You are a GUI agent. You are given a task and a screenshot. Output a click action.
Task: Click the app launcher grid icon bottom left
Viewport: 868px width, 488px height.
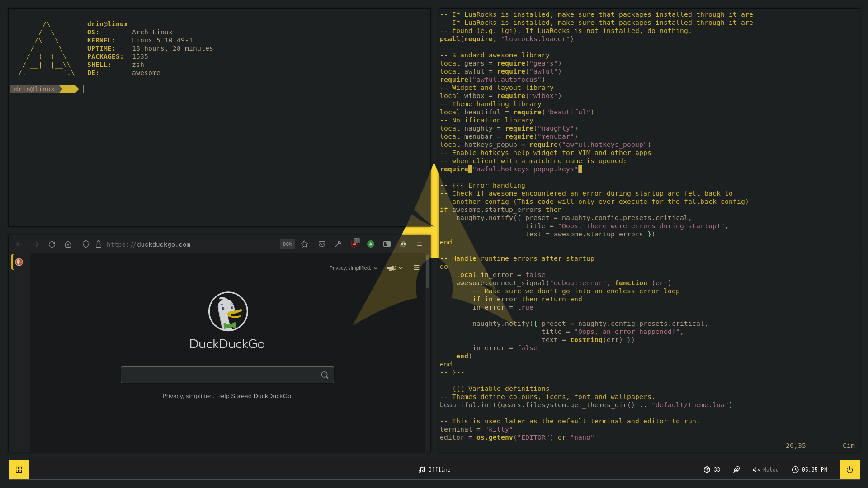(x=19, y=469)
